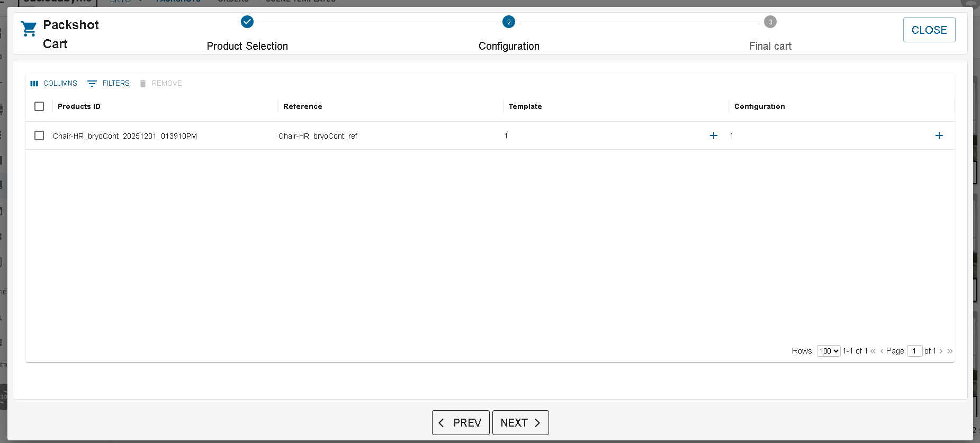Click the Final cart step 3 circle

coord(770,22)
